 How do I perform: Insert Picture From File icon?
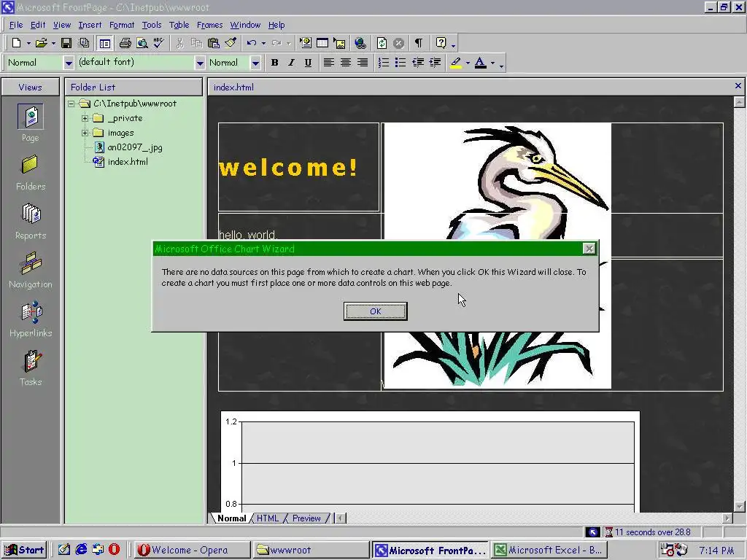click(340, 43)
